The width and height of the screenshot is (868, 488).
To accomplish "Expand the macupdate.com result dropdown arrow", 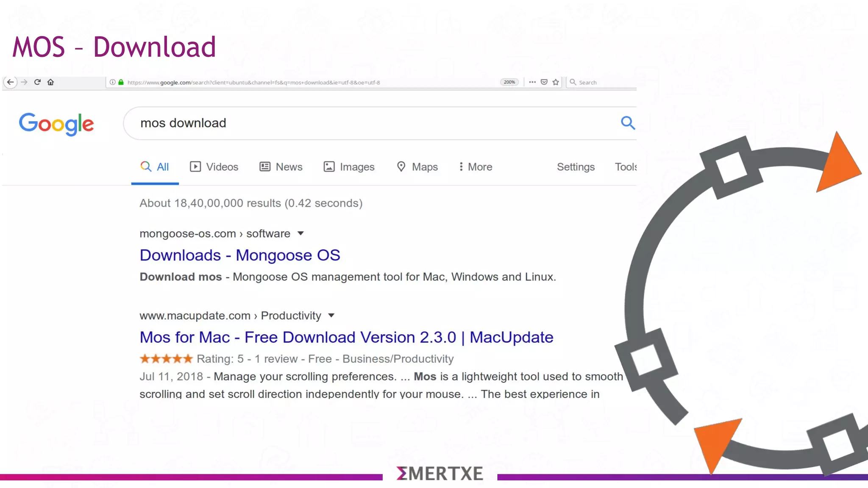I will tap(331, 316).
